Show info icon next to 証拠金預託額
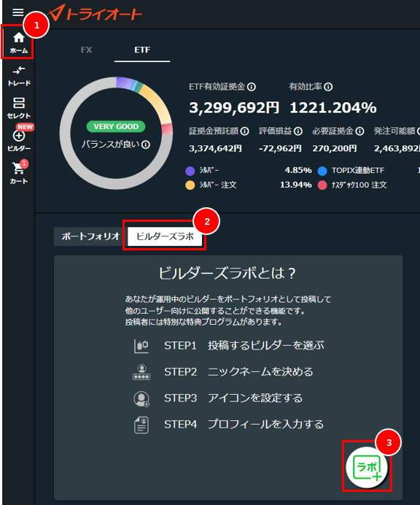This screenshot has width=420, height=505. pyautogui.click(x=244, y=131)
